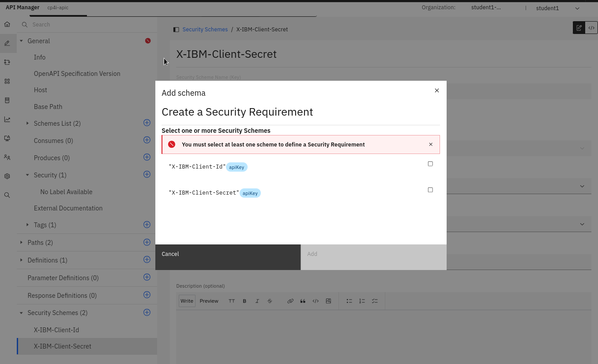This screenshot has height=364, width=598.
Task: Click the navigation Search field
Action: click(x=88, y=25)
